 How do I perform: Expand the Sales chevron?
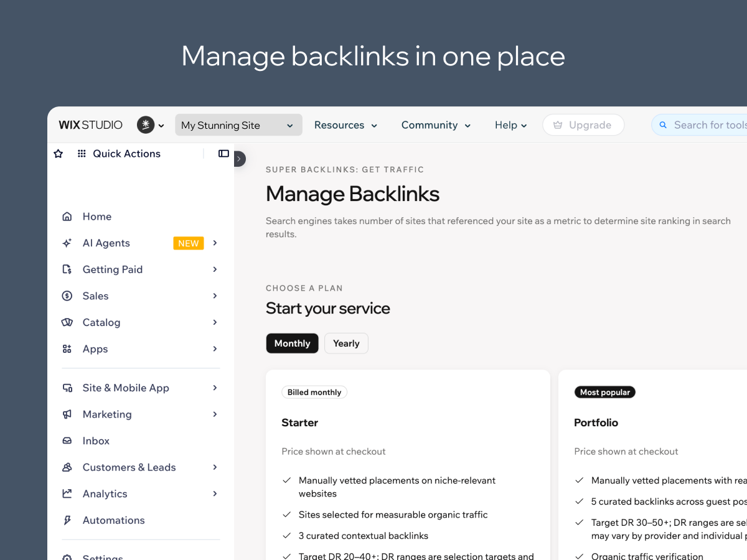coord(215,296)
